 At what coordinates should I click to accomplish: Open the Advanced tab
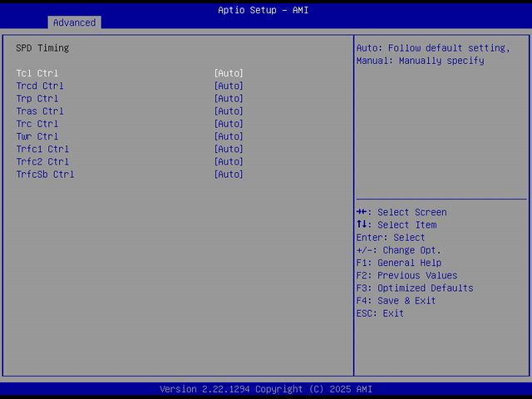tap(74, 22)
